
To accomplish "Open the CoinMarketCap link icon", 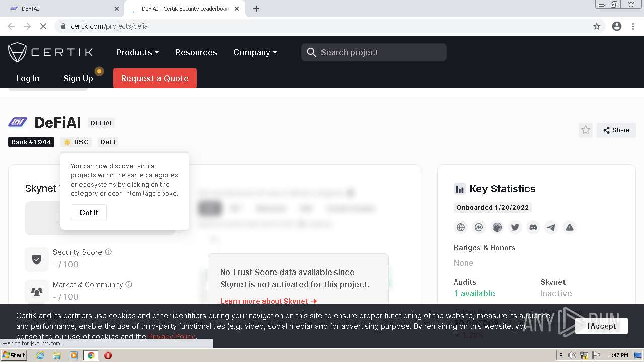I will coord(479,227).
